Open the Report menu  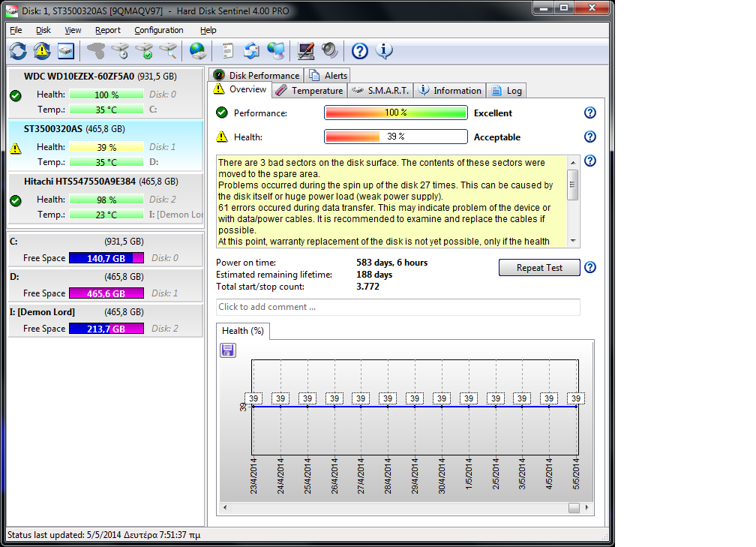(x=108, y=30)
